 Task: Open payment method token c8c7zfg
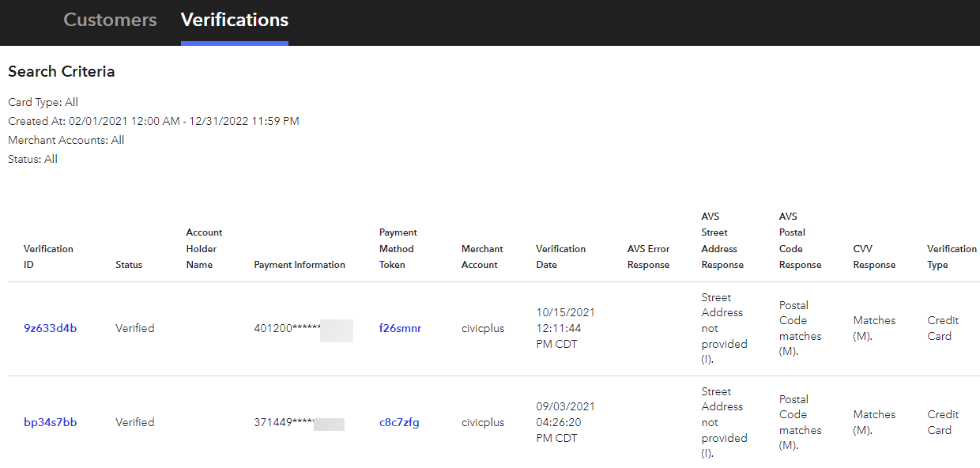399,422
